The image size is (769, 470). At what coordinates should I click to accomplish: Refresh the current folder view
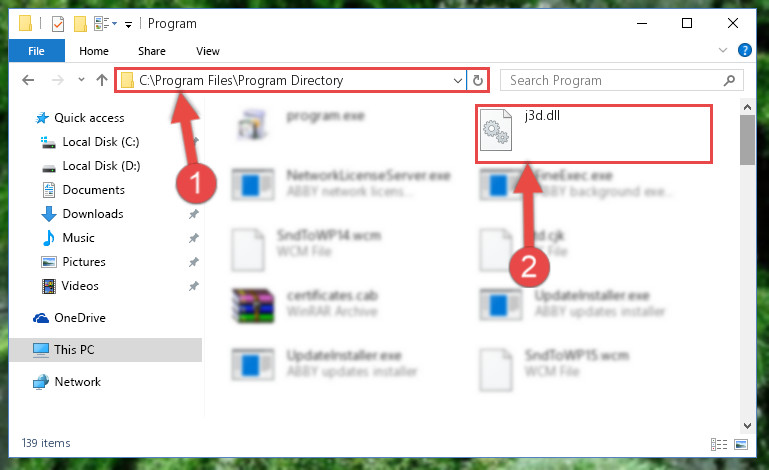(478, 80)
